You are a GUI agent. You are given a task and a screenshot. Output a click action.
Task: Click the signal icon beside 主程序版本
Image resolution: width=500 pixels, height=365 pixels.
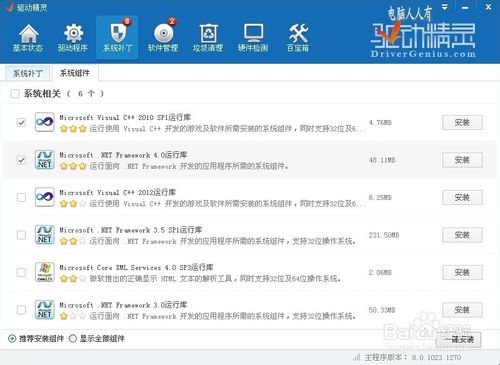pyautogui.click(x=357, y=357)
